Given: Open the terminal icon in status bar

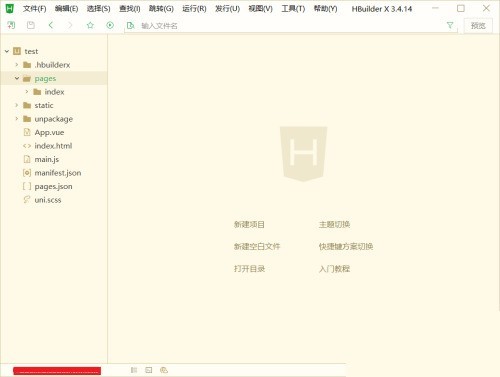Looking at the screenshot, I should pos(149,370).
